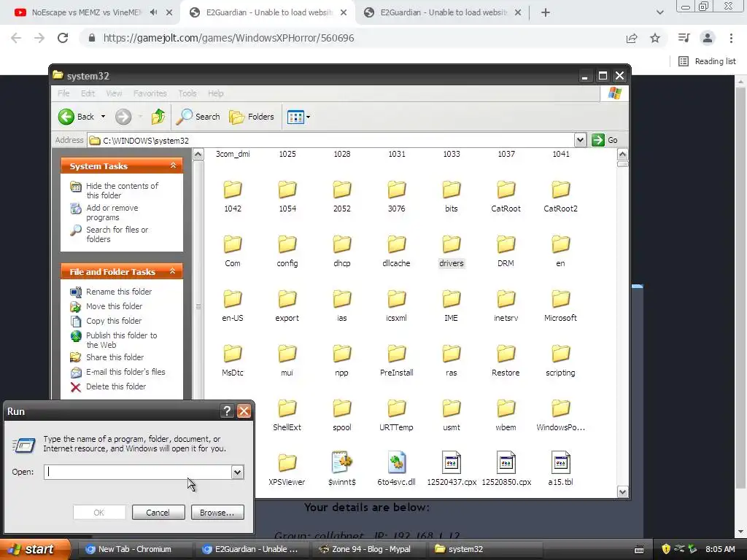Select the 6to4svc.dll file
The image size is (747, 560).
(x=396, y=469)
